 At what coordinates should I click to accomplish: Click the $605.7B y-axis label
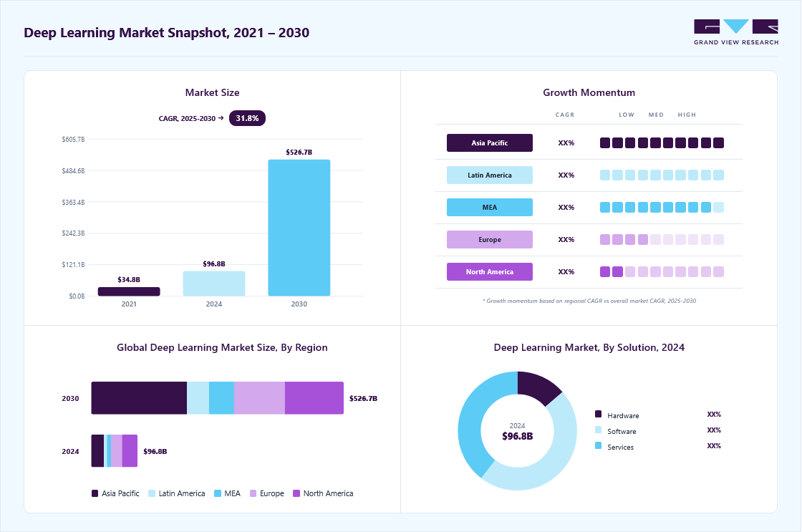tap(74, 139)
